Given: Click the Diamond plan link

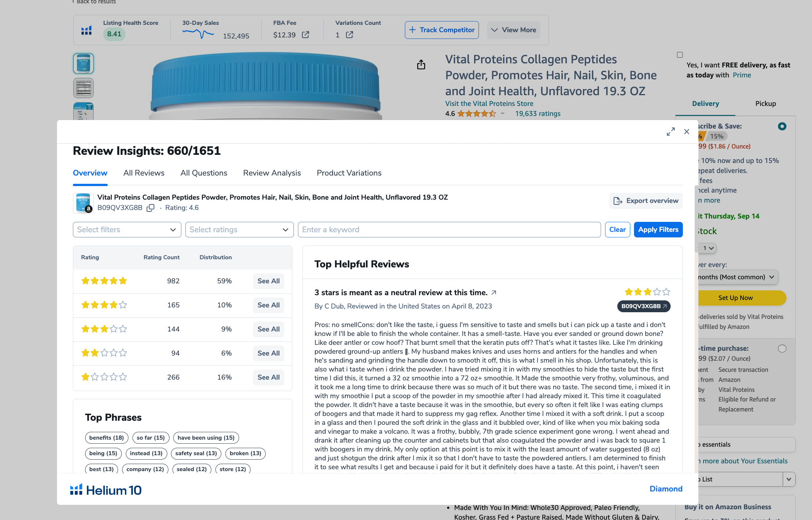Looking at the screenshot, I should point(666,489).
